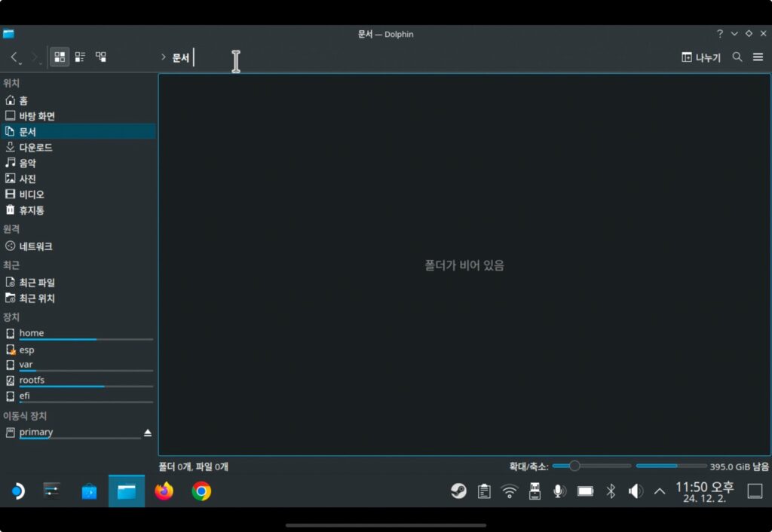
Task: Launch Google Chrome from the taskbar
Action: pyautogui.click(x=201, y=491)
